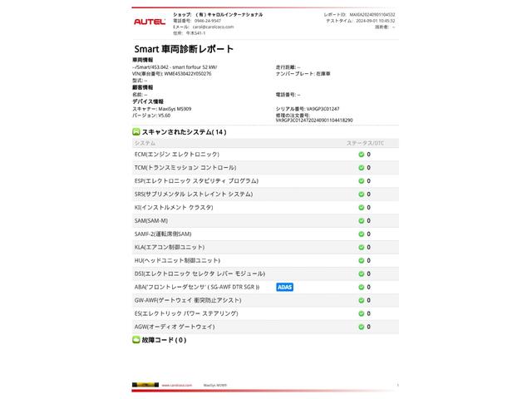
Task: Click green check icon for ES row
Action: (362, 313)
